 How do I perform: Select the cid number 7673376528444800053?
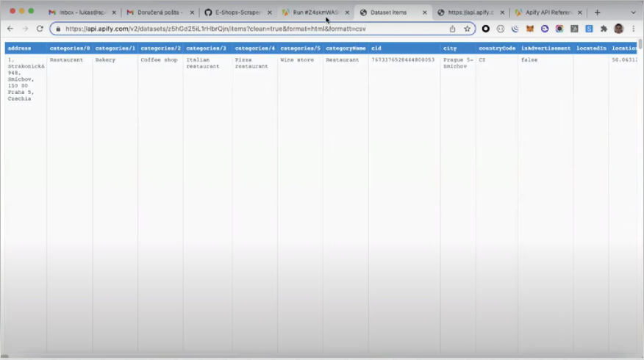click(x=403, y=60)
